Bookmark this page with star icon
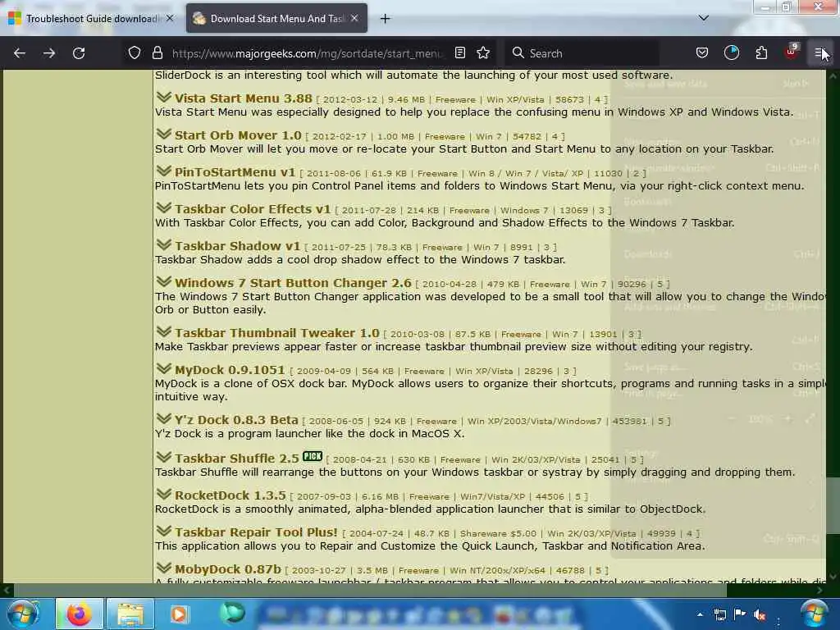The height and width of the screenshot is (630, 840). 483,53
